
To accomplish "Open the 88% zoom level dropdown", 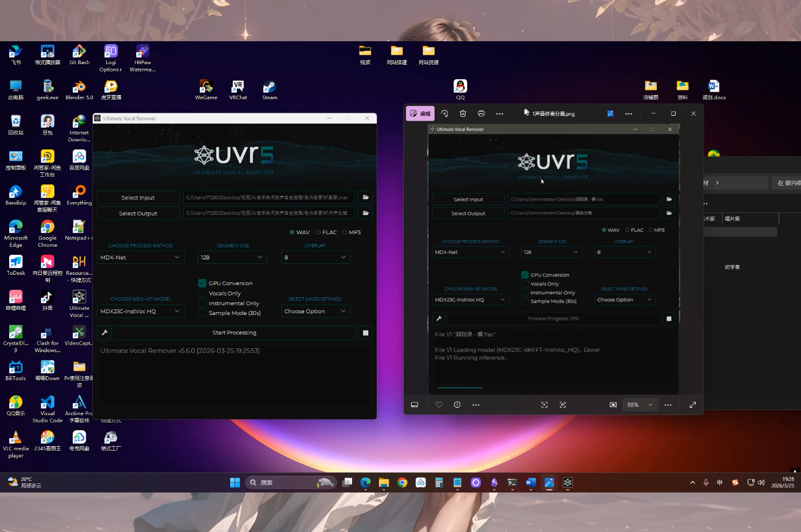I will click(x=640, y=405).
